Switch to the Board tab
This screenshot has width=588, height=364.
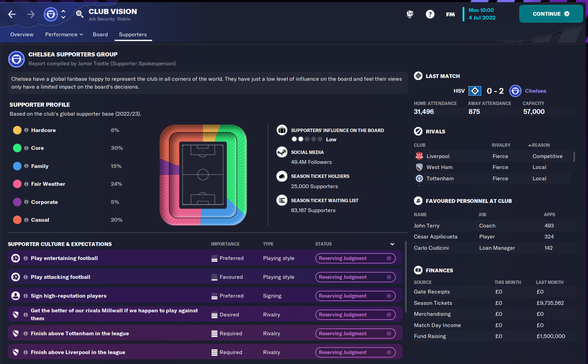click(x=100, y=35)
